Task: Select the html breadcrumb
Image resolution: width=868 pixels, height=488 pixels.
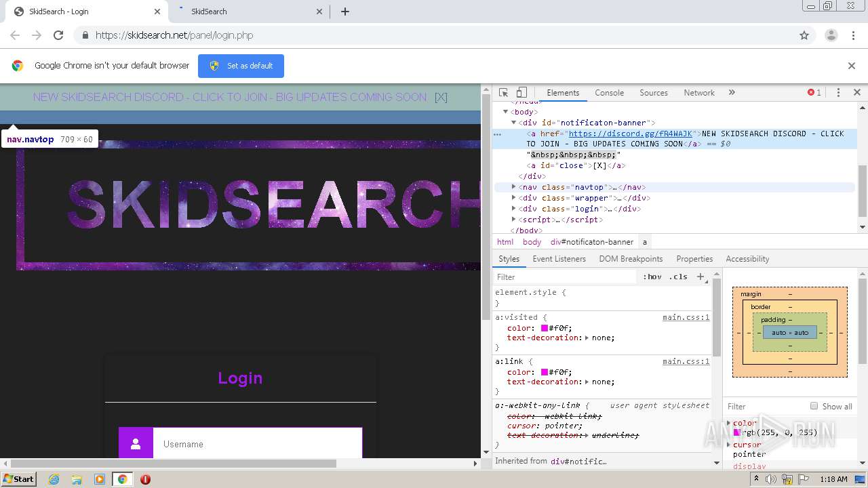Action: coord(505,242)
